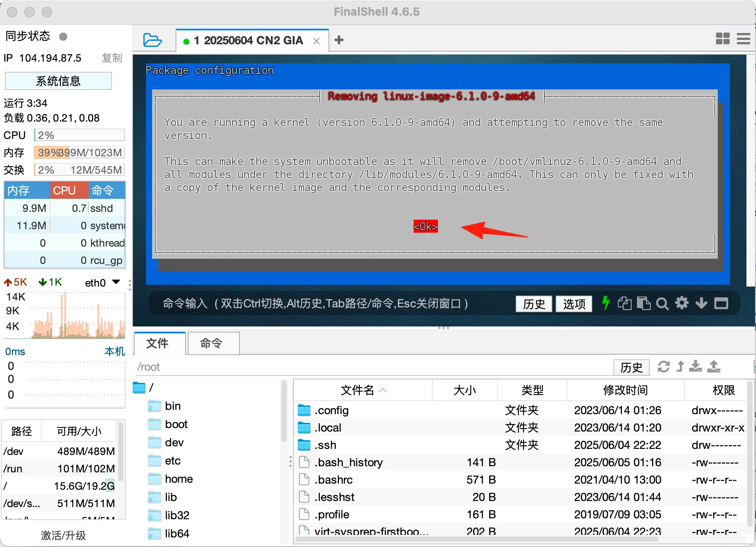The height and width of the screenshot is (547, 756).
Task: Select the .lesshst file
Action: [521, 497]
